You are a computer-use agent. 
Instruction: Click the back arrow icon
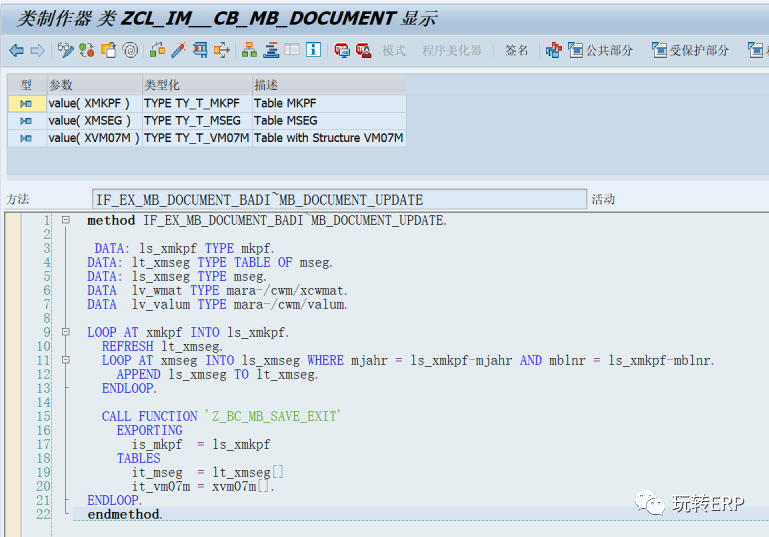point(17,50)
